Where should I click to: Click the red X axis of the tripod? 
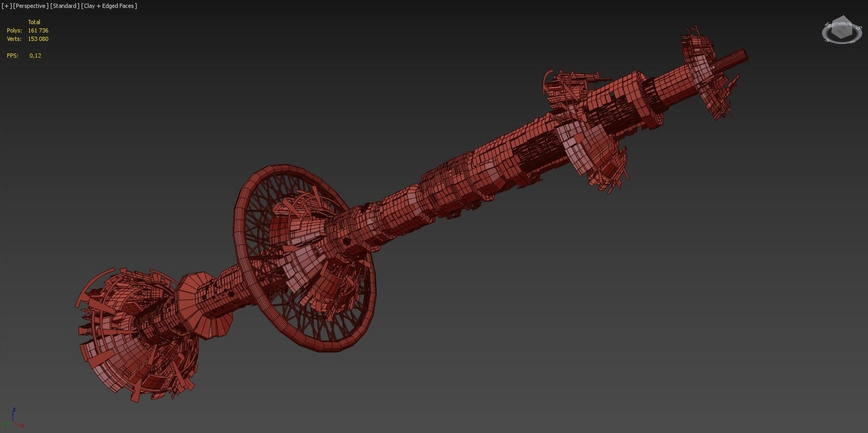21,425
